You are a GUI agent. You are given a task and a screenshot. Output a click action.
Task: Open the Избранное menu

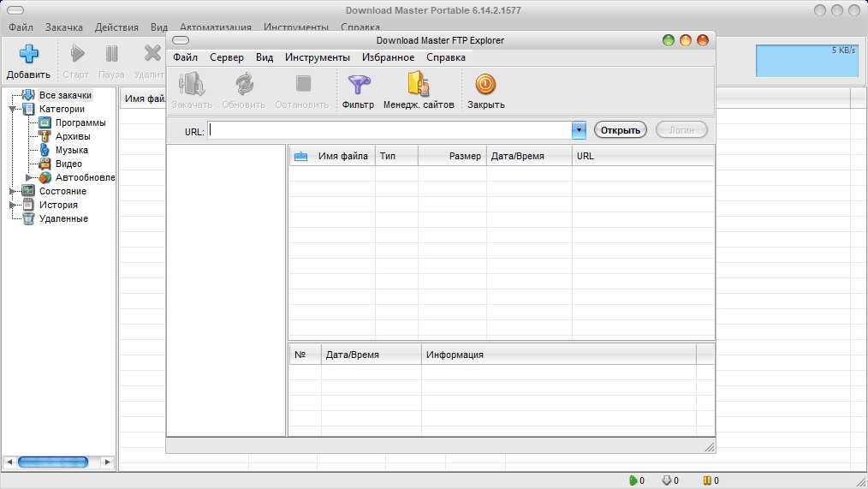coord(388,57)
